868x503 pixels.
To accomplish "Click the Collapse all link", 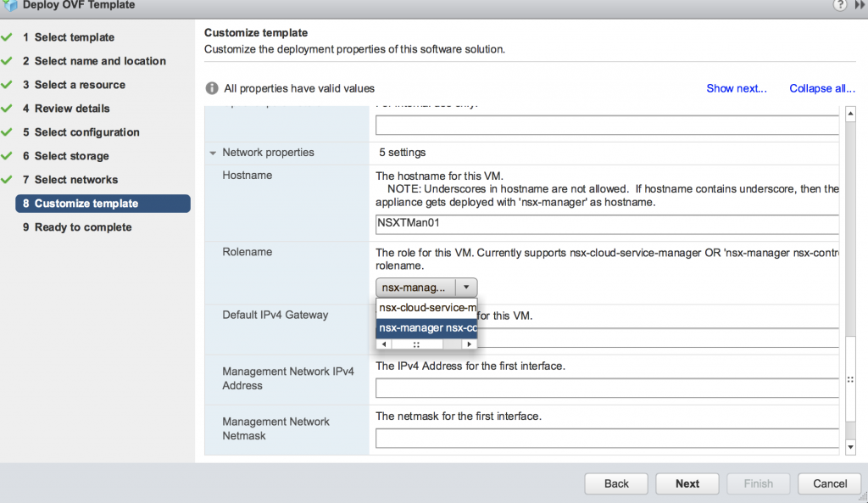I will [x=822, y=88].
